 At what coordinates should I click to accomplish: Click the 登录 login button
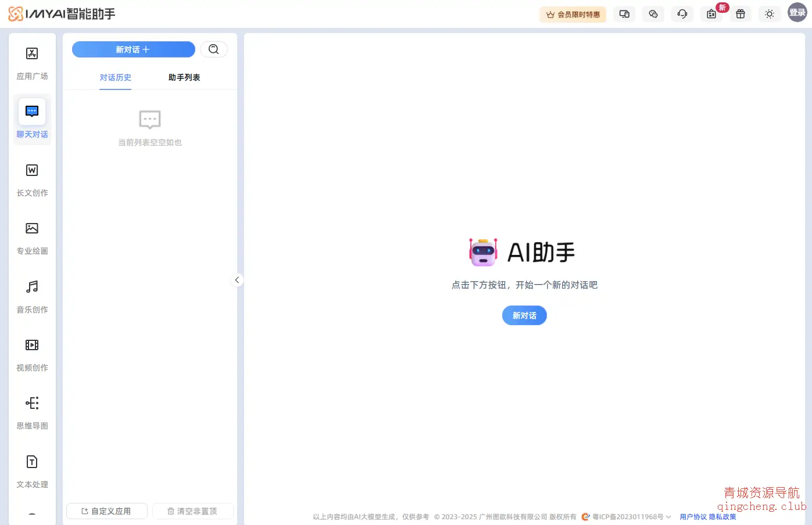coord(797,12)
